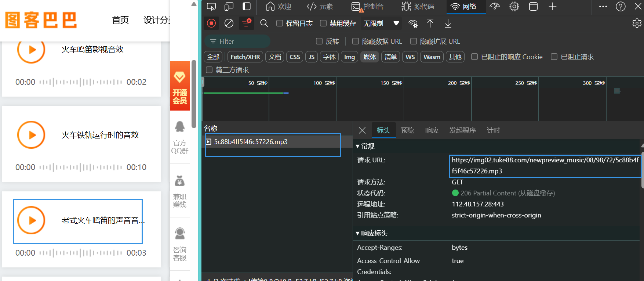Viewport: 644px width, 281px height.
Task: Switch to the 元素 elements tab
Action: 320,7
